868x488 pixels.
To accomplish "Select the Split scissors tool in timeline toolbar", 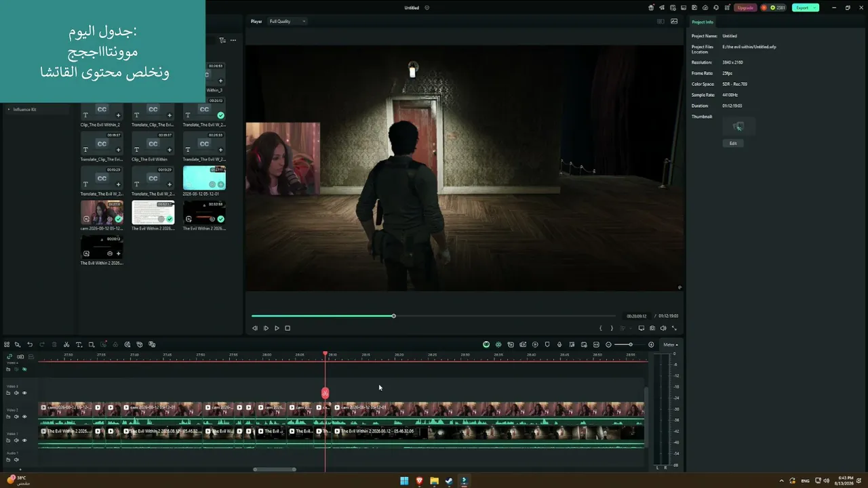I will (x=66, y=344).
